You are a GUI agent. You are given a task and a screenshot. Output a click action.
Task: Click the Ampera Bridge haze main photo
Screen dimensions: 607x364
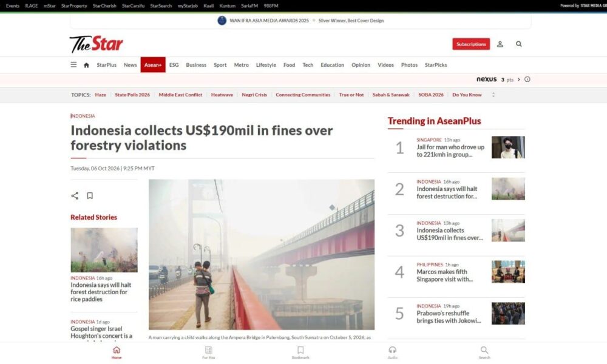tap(262, 255)
